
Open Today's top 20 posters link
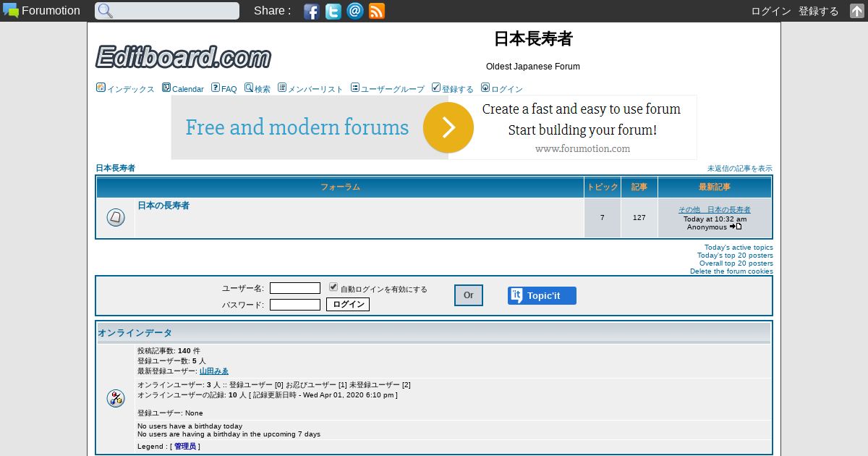tap(735, 256)
